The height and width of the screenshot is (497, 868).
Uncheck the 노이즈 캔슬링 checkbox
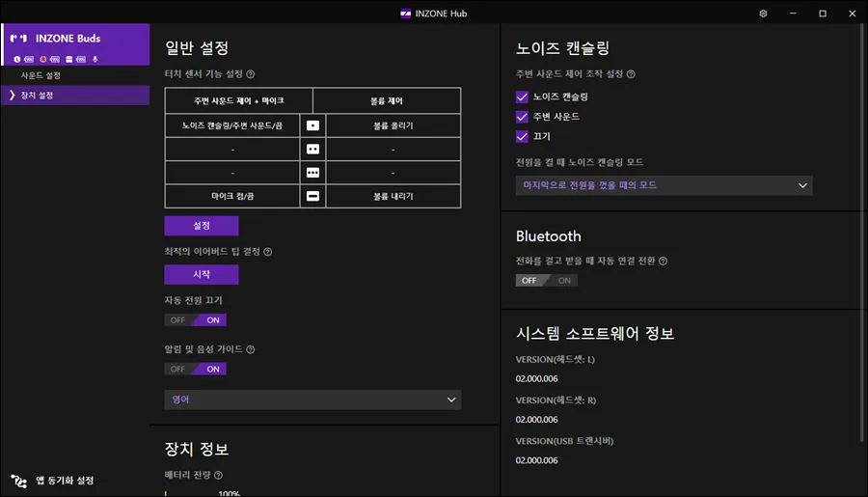pyautogui.click(x=522, y=97)
